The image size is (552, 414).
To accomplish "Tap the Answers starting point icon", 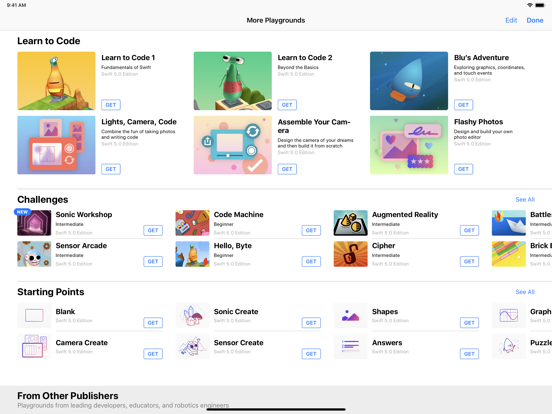I will point(351,346).
